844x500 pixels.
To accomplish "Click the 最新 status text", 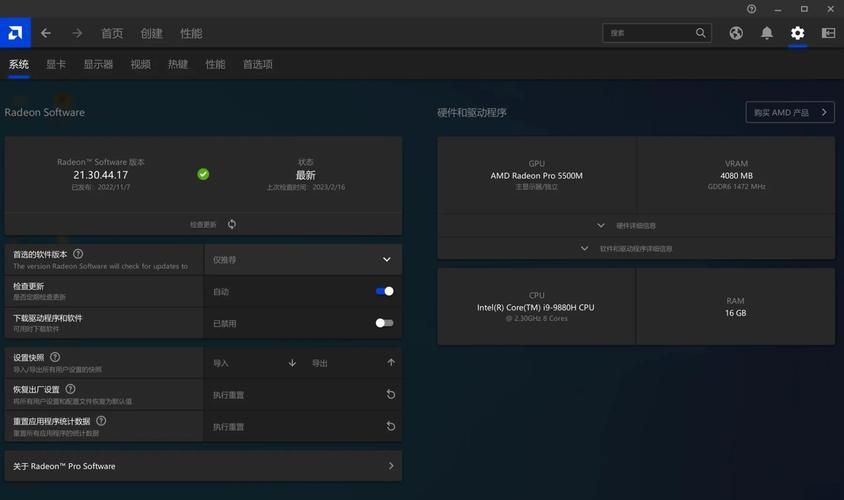I will (x=305, y=175).
